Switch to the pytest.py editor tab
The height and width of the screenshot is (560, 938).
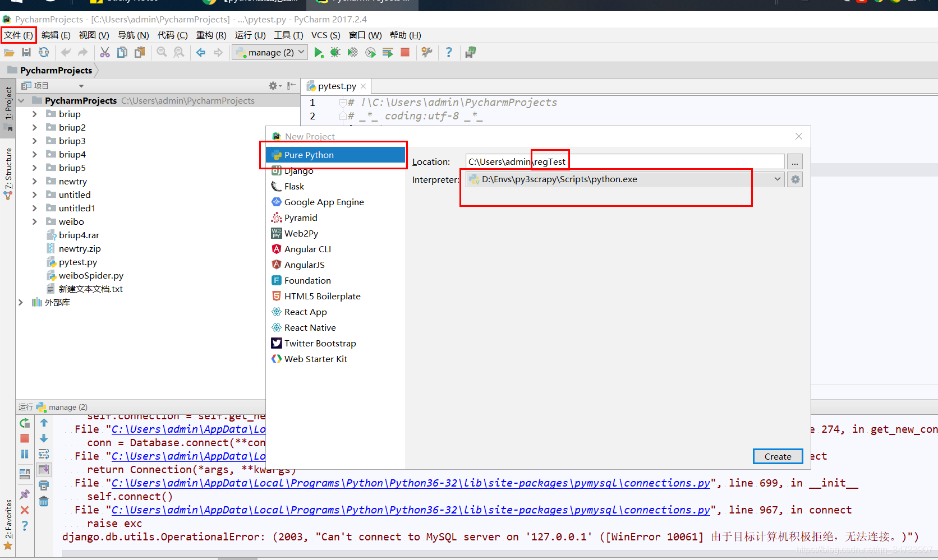(337, 86)
